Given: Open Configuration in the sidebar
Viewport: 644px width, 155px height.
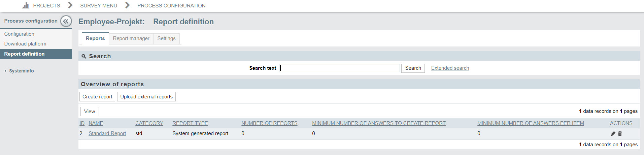Looking at the screenshot, I should point(19,34).
